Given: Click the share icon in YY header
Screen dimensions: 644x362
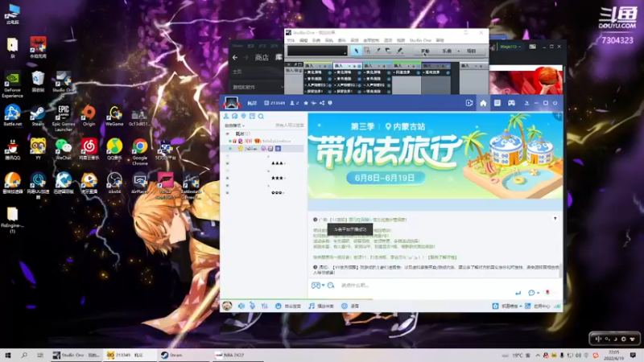Looking at the screenshot, I should 322,103.
